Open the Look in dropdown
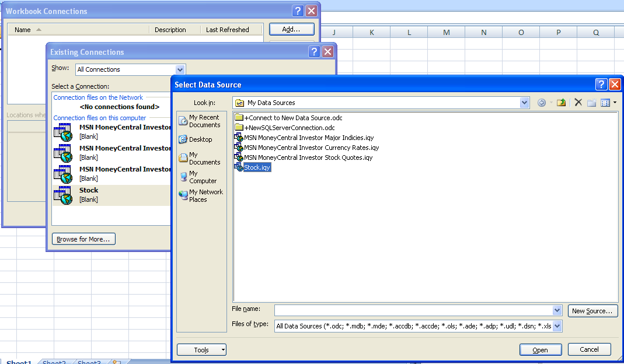This screenshot has height=364, width=624. [524, 102]
